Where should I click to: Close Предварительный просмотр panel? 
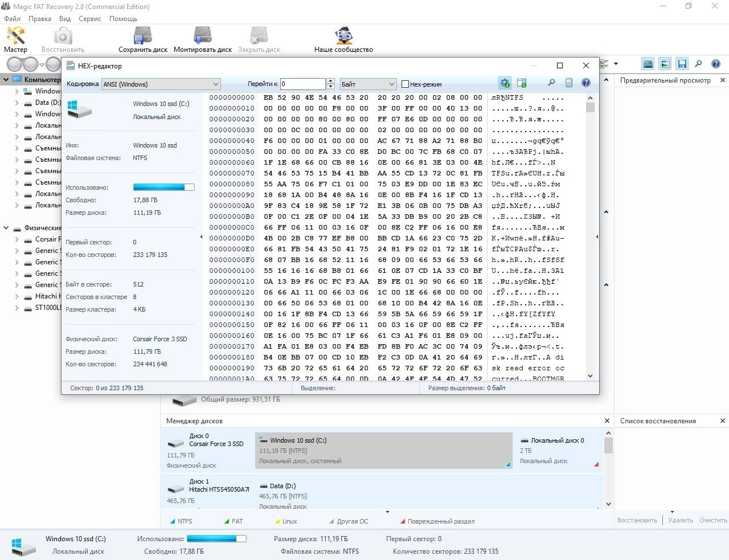[723, 80]
